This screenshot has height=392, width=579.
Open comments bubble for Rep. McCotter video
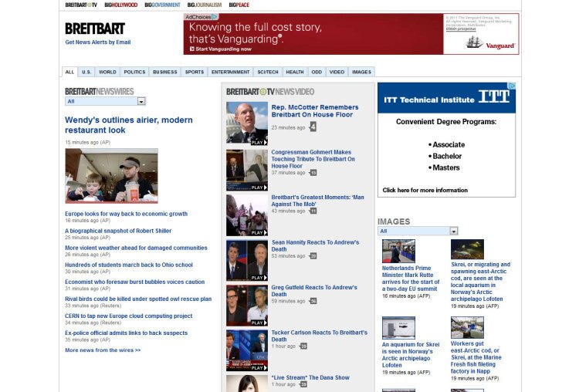click(313, 127)
